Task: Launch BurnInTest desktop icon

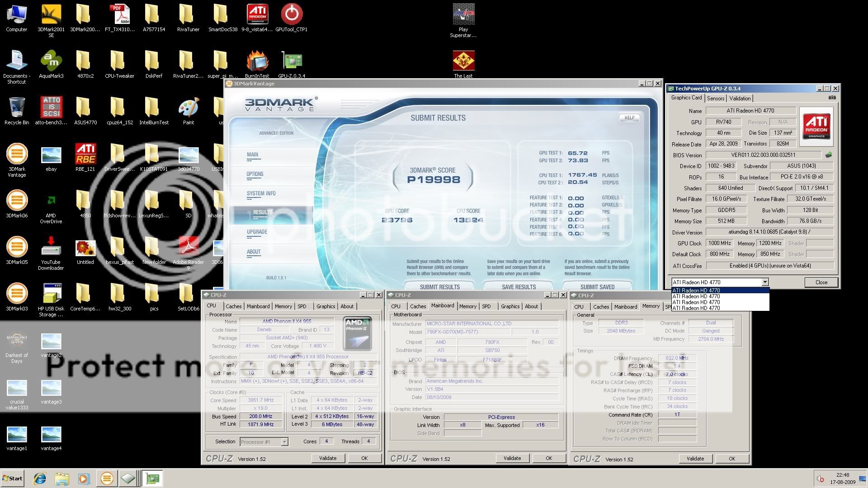Action: (x=257, y=65)
